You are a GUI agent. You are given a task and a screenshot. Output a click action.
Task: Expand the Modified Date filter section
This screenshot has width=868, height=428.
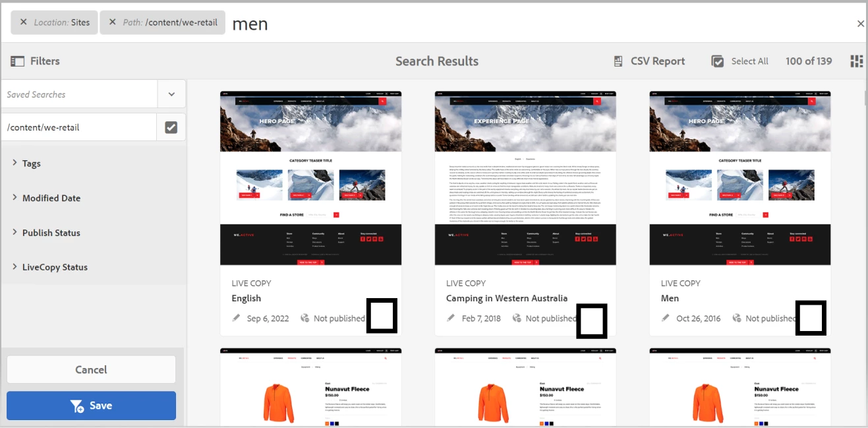pyautogui.click(x=51, y=198)
